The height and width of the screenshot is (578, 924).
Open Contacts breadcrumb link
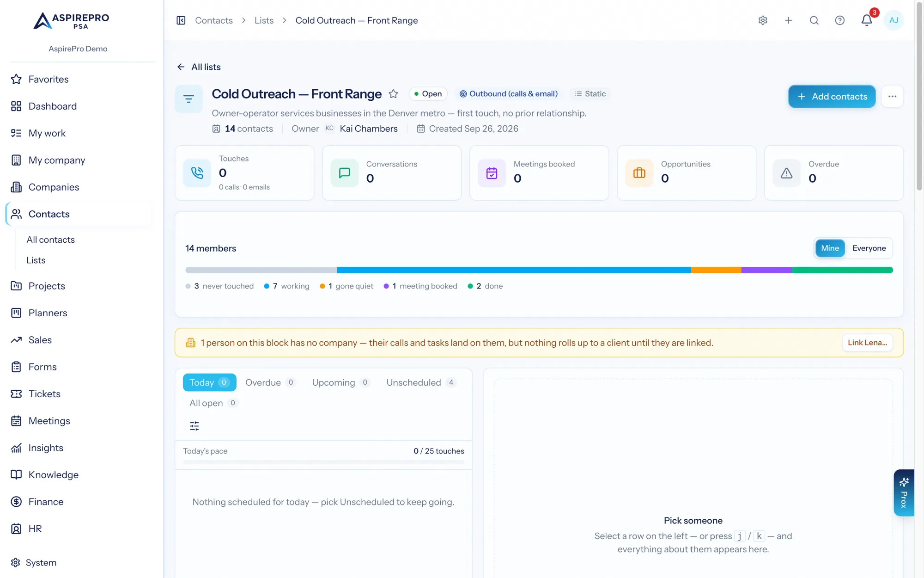(214, 20)
